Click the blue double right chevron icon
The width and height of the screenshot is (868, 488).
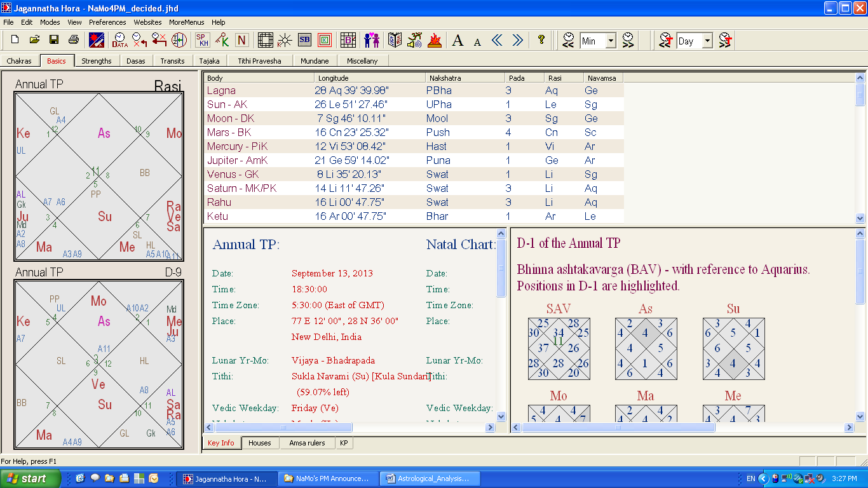pos(517,40)
